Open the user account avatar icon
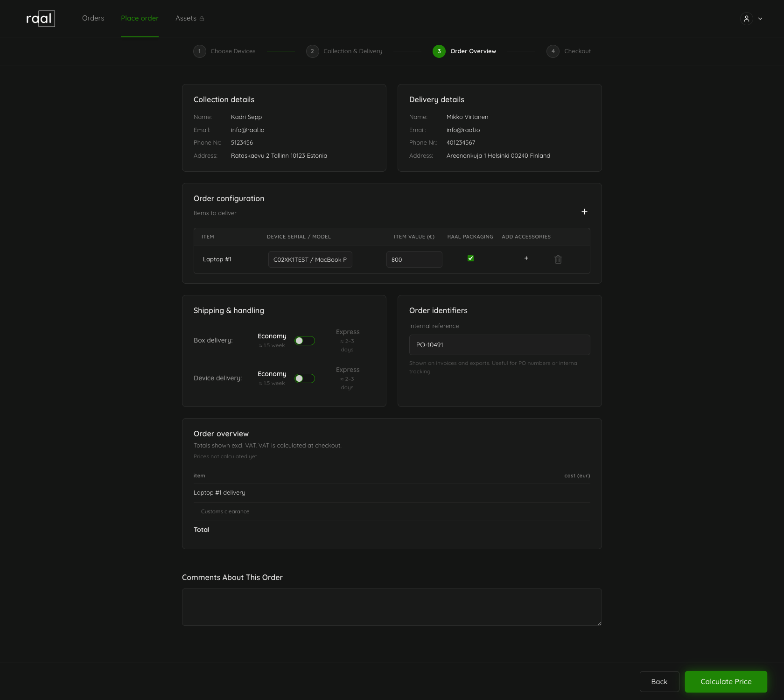784x700 pixels. pyautogui.click(x=747, y=19)
